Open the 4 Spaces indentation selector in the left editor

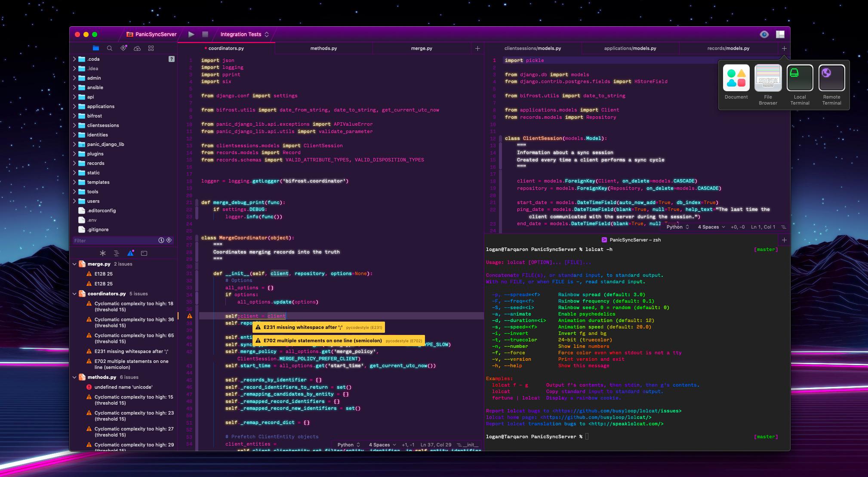382,445
